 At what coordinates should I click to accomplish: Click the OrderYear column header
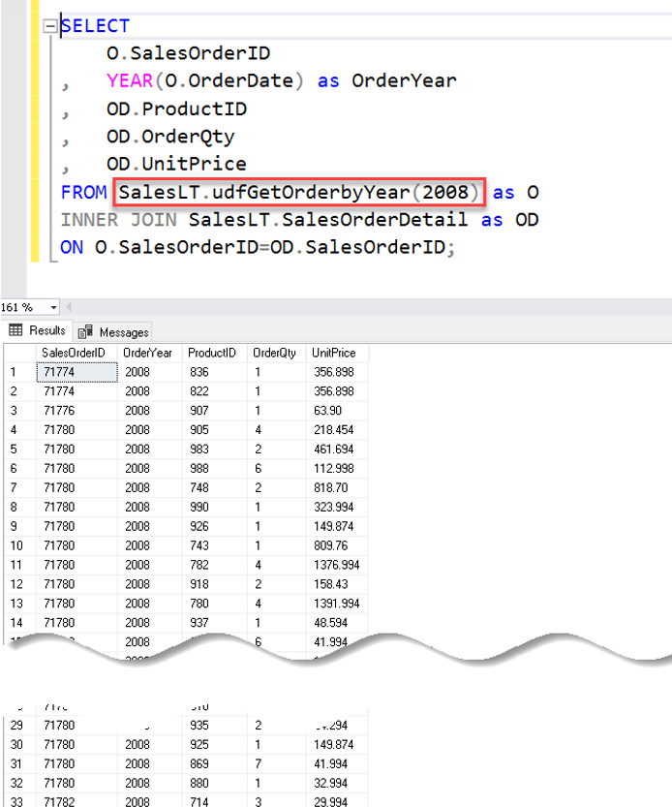pos(146,353)
